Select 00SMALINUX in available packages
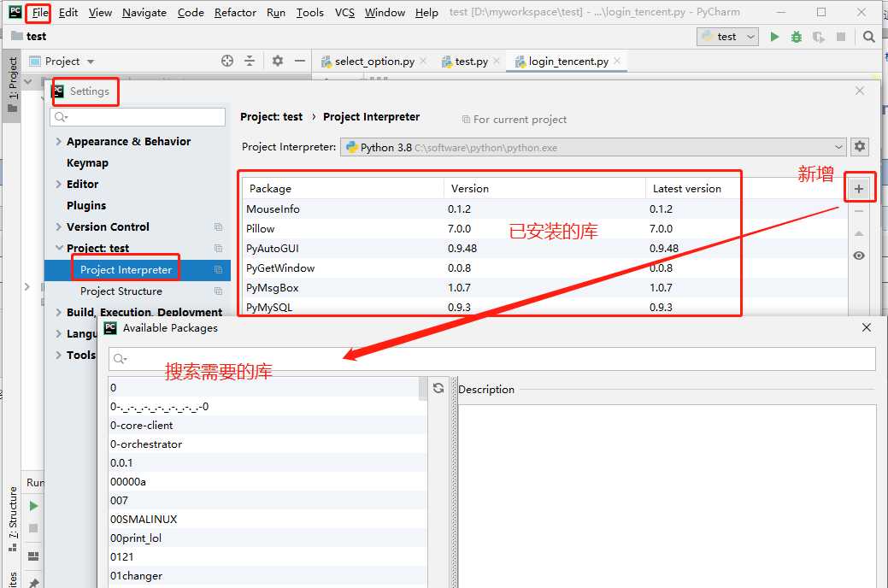888x588 pixels. [268, 519]
